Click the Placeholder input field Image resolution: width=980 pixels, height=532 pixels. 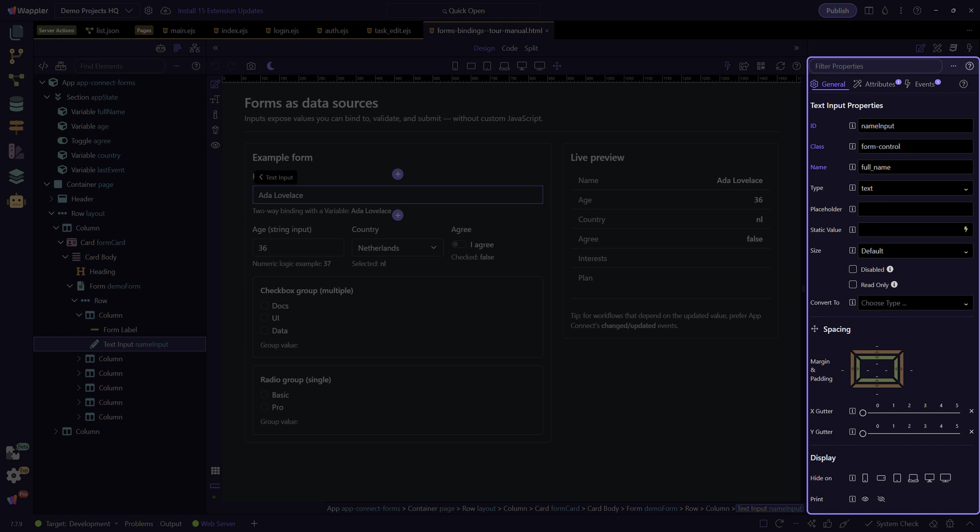point(915,209)
